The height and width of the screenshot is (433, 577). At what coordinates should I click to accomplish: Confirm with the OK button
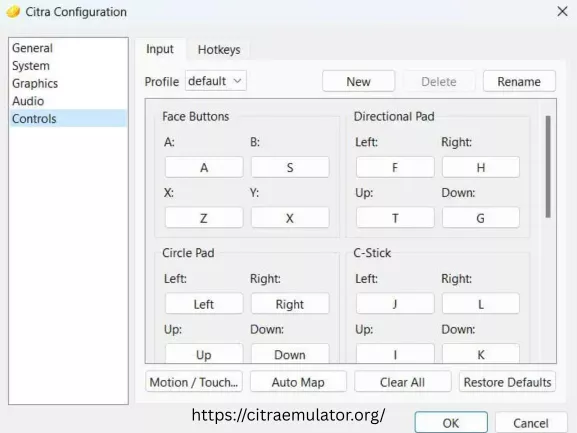pos(451,423)
